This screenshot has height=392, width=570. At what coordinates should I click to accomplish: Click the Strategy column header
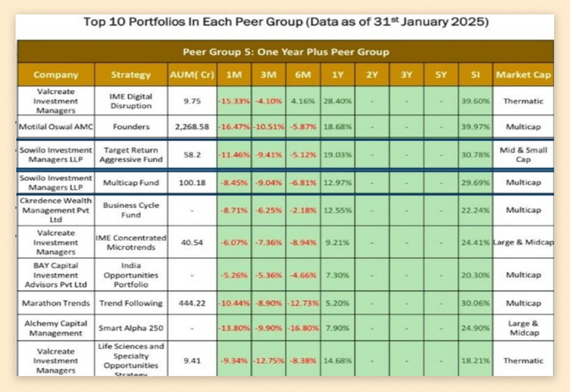coord(131,75)
